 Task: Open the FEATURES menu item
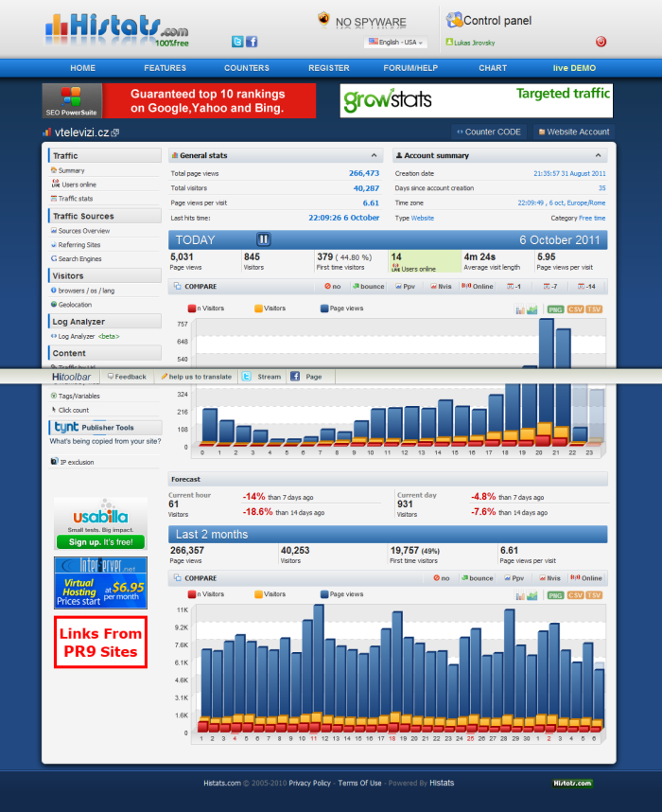(x=165, y=68)
